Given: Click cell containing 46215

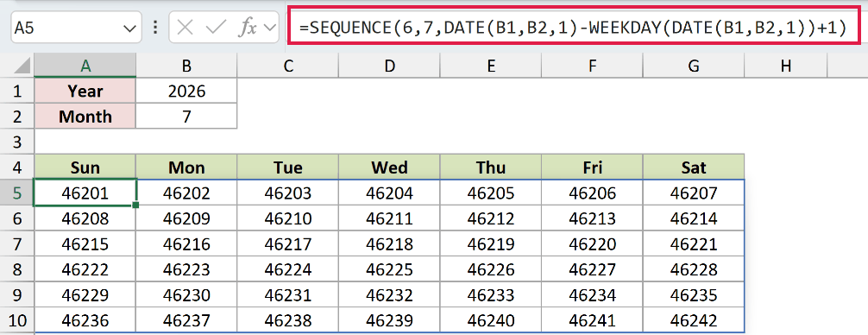Looking at the screenshot, I should pyautogui.click(x=85, y=243).
